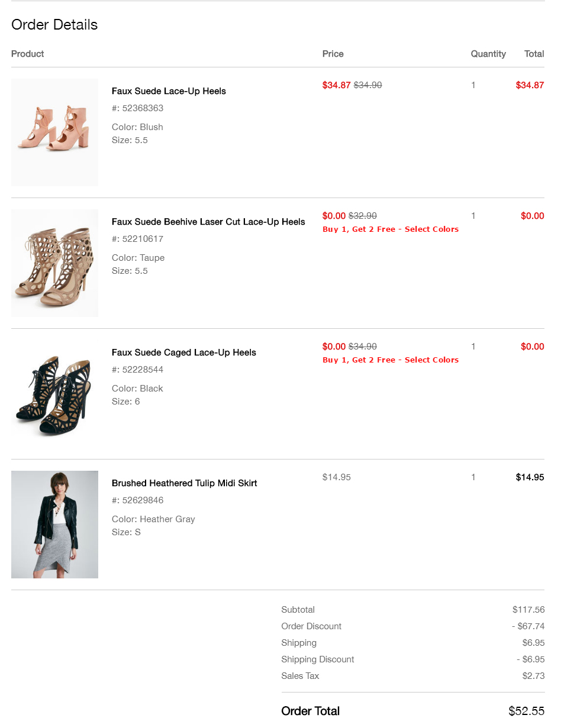The image size is (561, 728).
Task: Open the taupe beehive heels product image
Action: [54, 263]
